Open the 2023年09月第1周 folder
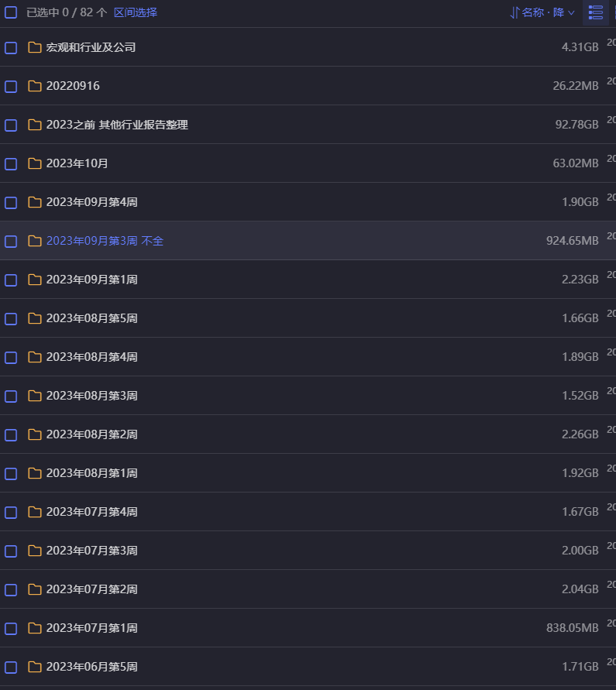Image resolution: width=616 pixels, height=690 pixels. (91, 280)
